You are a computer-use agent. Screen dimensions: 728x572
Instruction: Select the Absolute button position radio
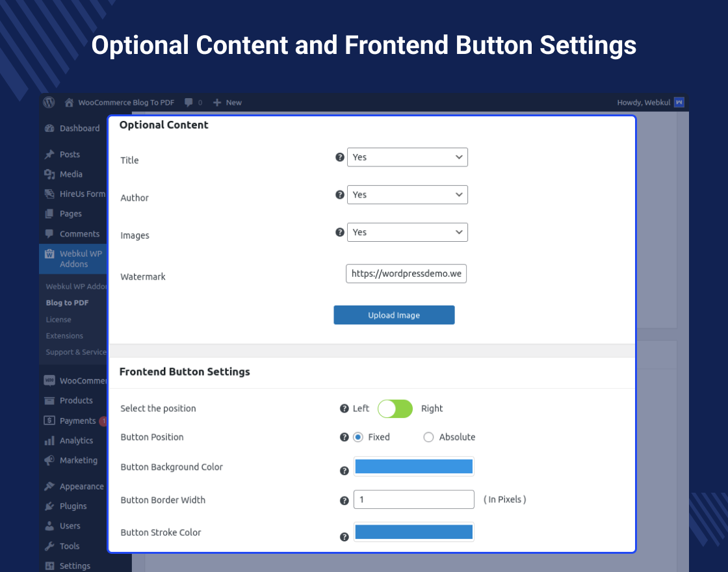tap(428, 437)
